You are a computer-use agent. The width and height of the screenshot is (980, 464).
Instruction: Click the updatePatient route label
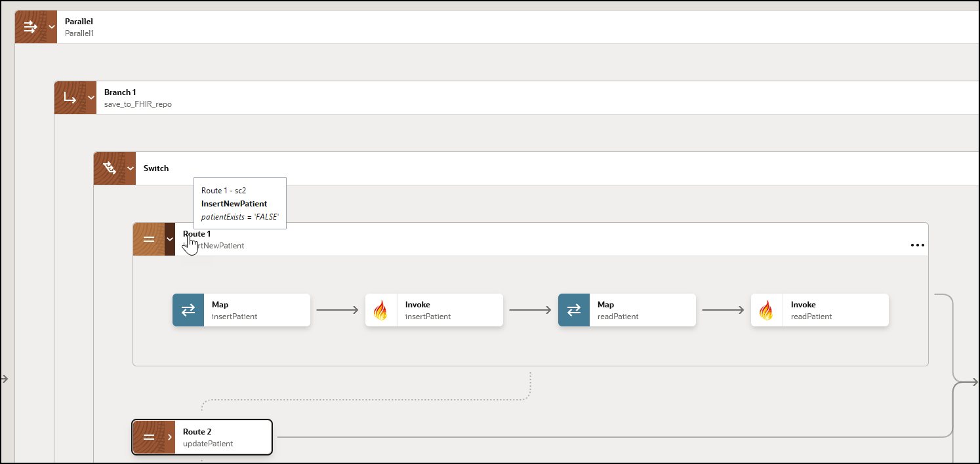click(x=208, y=443)
